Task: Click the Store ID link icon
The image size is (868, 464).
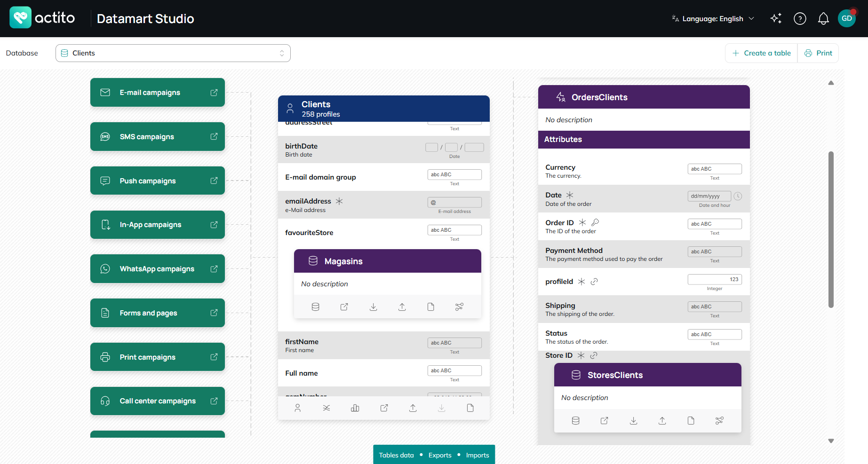Action: point(594,355)
